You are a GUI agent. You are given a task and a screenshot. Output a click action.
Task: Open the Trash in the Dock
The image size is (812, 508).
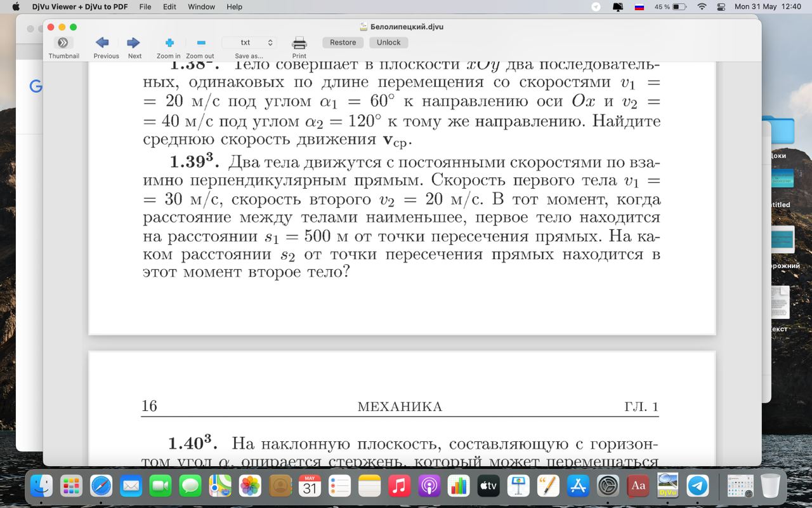(770, 486)
